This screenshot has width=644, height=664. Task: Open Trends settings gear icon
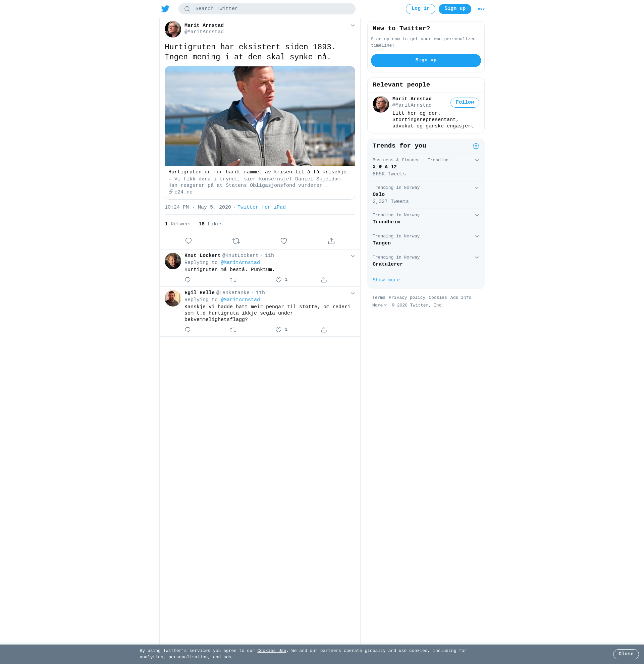[x=476, y=146]
